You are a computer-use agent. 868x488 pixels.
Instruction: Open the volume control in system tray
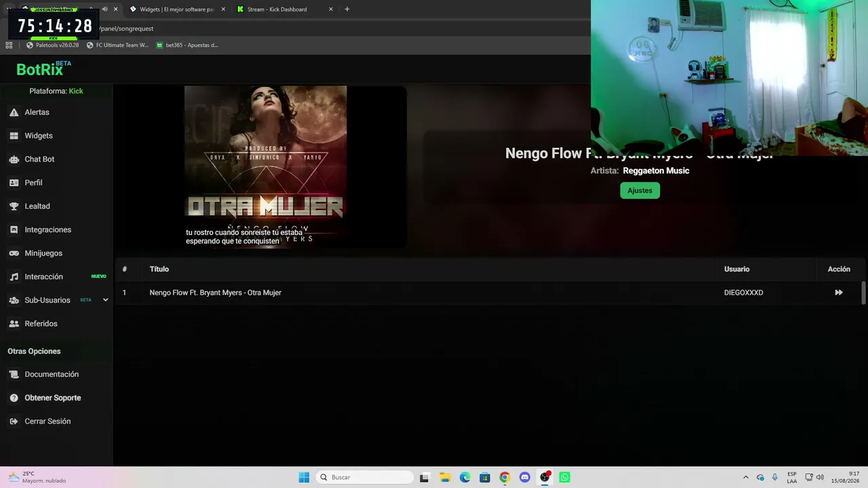[x=820, y=477]
